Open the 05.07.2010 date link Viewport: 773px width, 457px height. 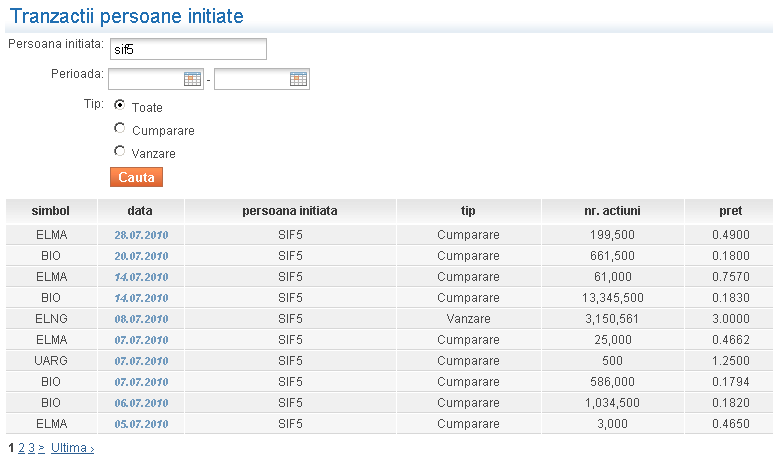tap(141, 424)
